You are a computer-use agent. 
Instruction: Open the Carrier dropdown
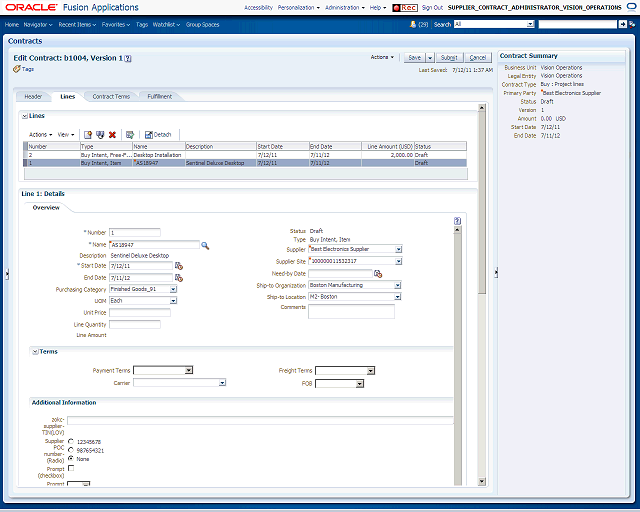click(x=222, y=383)
